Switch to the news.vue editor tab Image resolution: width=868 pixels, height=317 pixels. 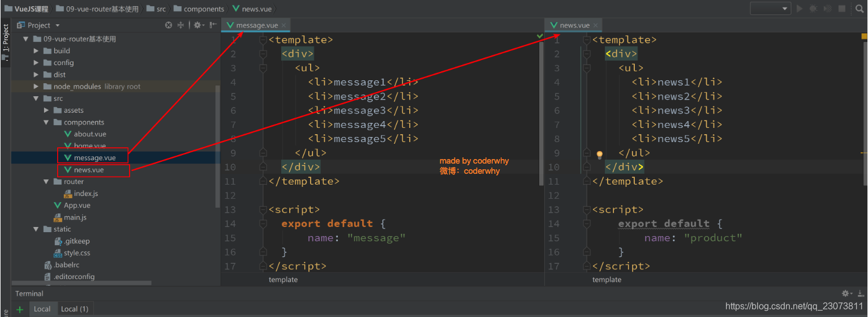tap(574, 25)
